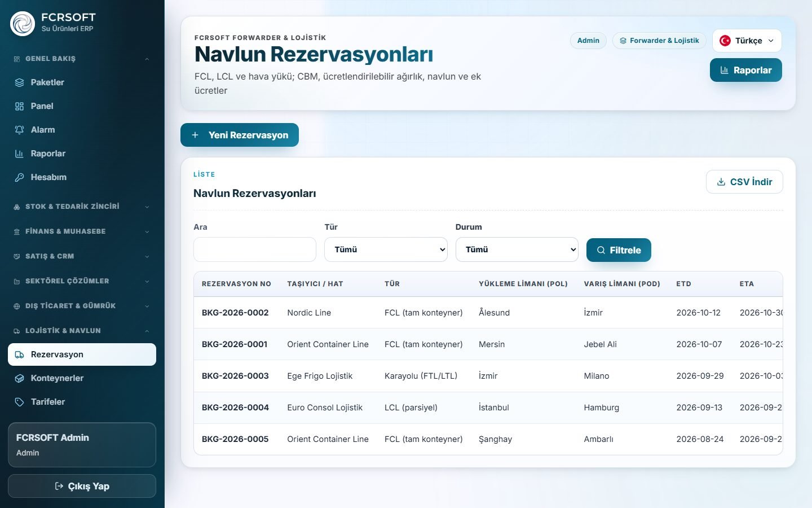Open the Durum filter dropdown

[x=517, y=249]
